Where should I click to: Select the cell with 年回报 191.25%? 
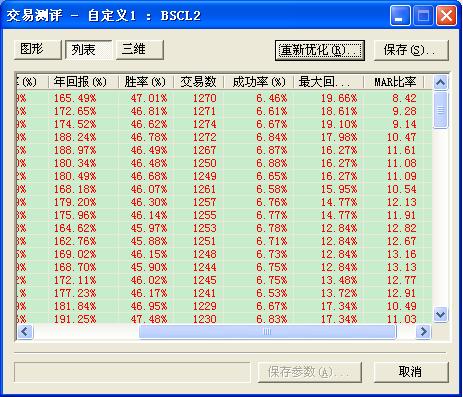tap(75, 319)
